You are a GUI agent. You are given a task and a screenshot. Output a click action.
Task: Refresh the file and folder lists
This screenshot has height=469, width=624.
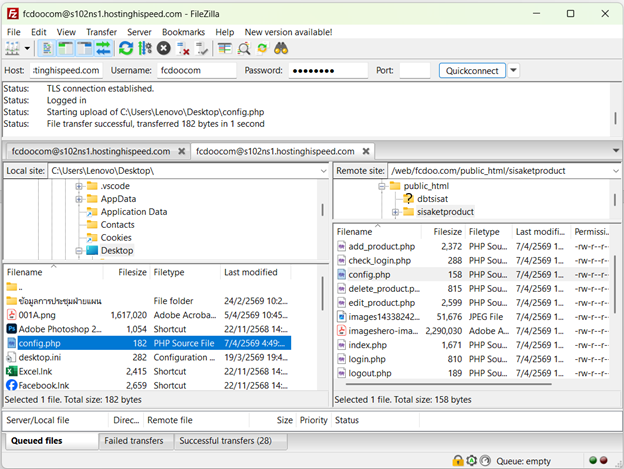click(126, 48)
